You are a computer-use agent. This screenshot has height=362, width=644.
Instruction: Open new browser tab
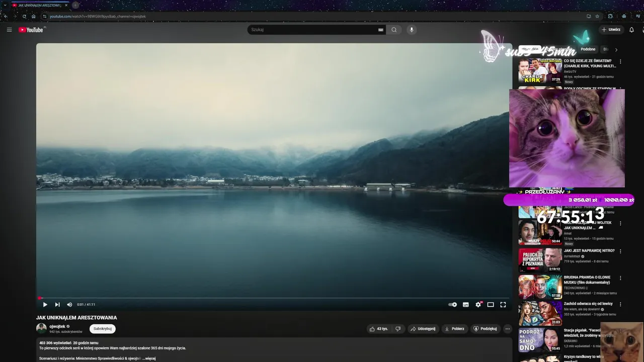75,5
